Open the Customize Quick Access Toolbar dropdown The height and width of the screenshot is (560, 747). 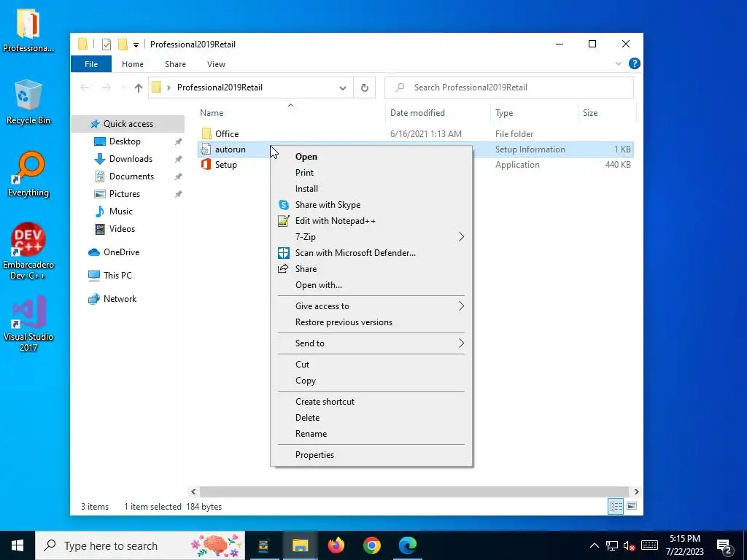pyautogui.click(x=136, y=44)
